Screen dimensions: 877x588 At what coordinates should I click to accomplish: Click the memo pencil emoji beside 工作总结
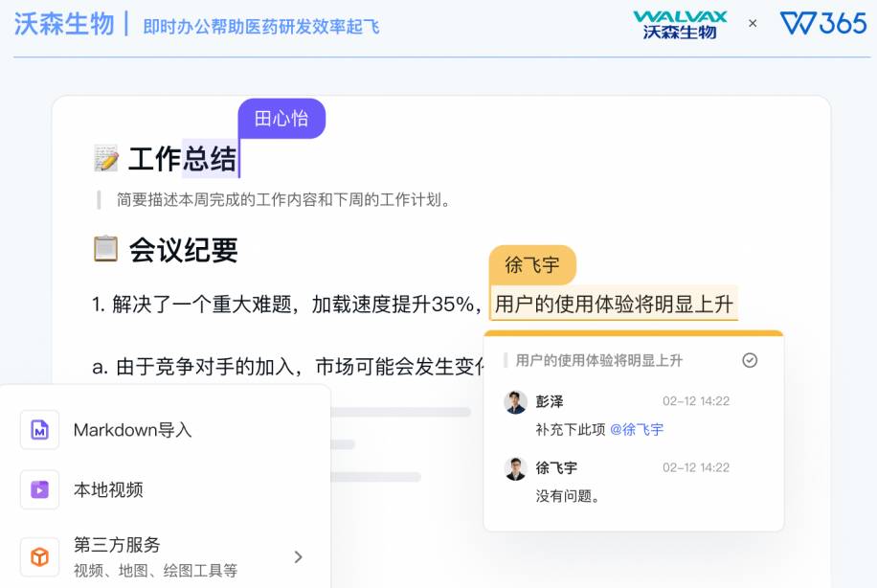tap(106, 158)
